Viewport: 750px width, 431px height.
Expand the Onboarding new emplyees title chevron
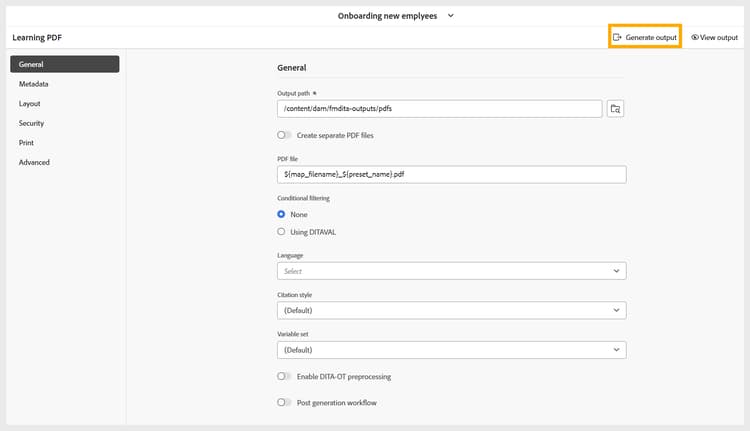click(x=451, y=15)
